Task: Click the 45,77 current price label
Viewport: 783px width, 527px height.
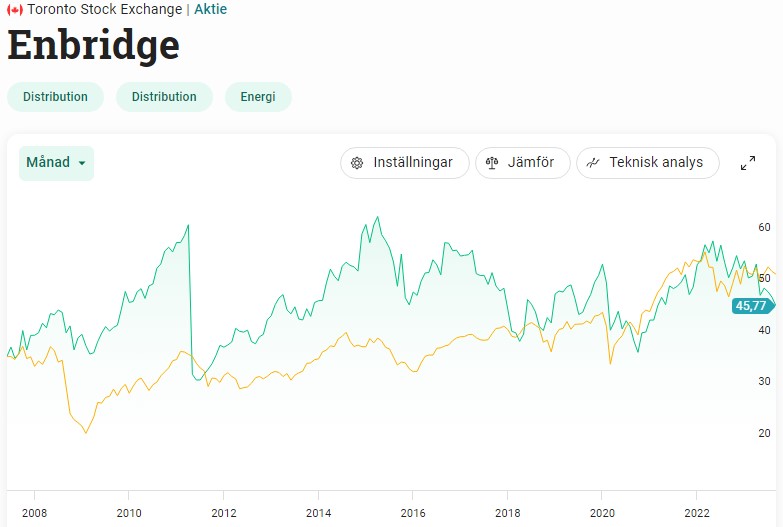Action: [x=751, y=306]
